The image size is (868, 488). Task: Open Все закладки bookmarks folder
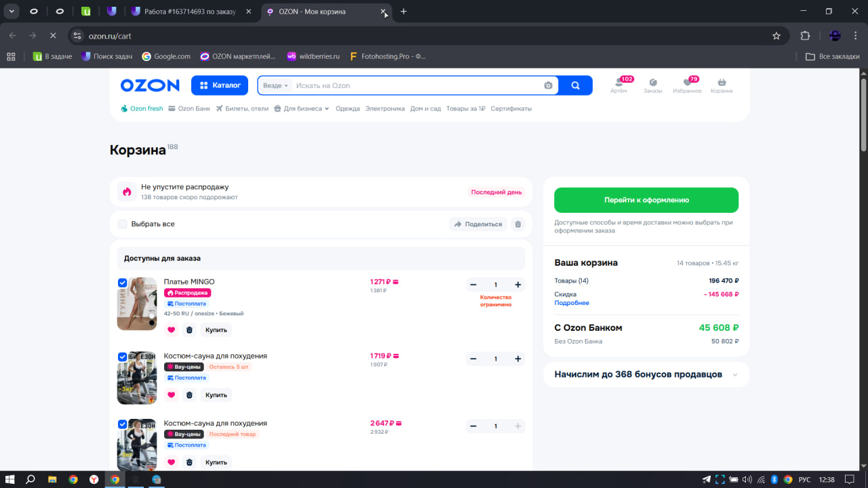pos(832,56)
